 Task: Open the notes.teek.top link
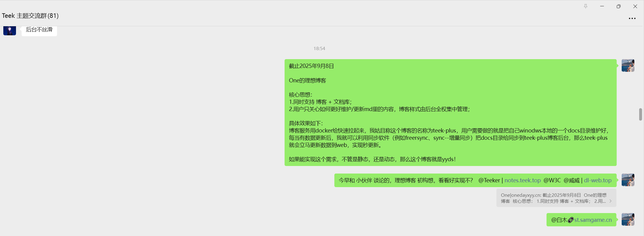coord(522,180)
